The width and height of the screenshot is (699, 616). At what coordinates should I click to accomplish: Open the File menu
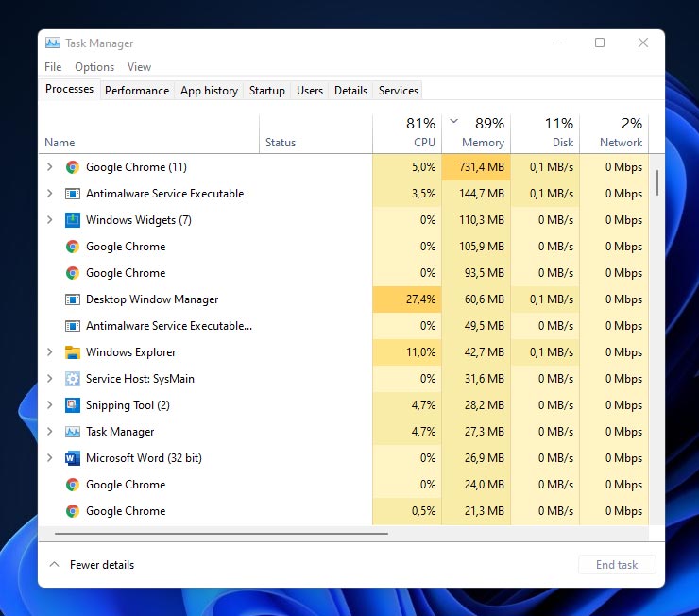[53, 67]
